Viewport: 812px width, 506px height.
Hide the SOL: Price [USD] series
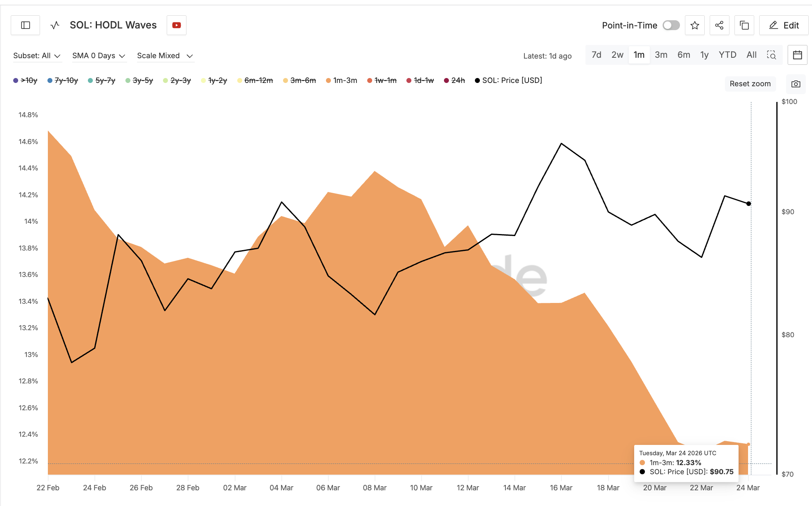tap(508, 80)
